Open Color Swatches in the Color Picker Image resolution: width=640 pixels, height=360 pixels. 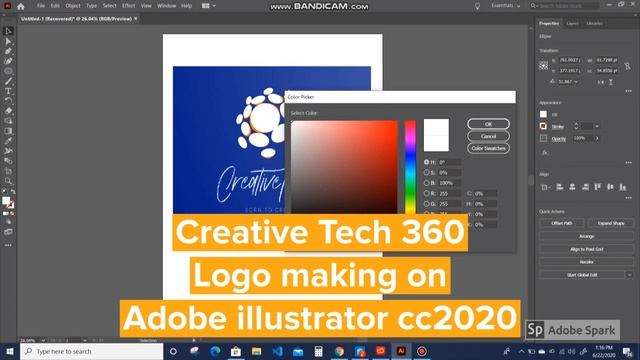489,148
